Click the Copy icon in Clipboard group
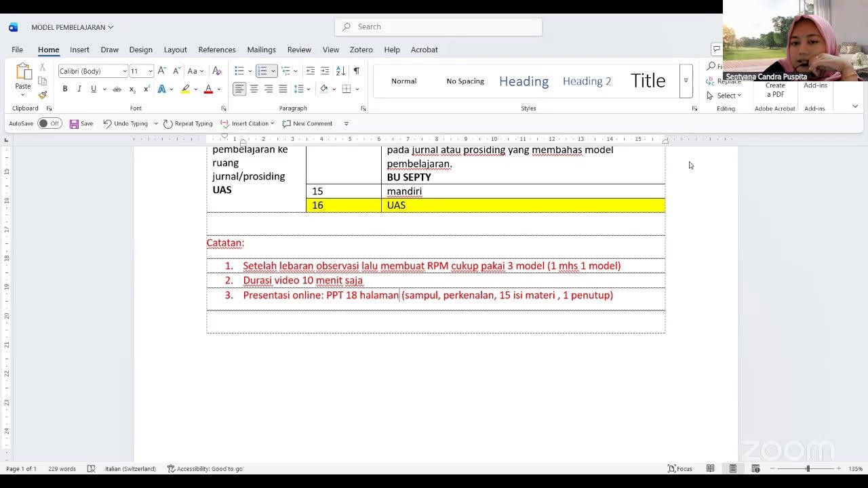The image size is (868, 488). pos(42,81)
